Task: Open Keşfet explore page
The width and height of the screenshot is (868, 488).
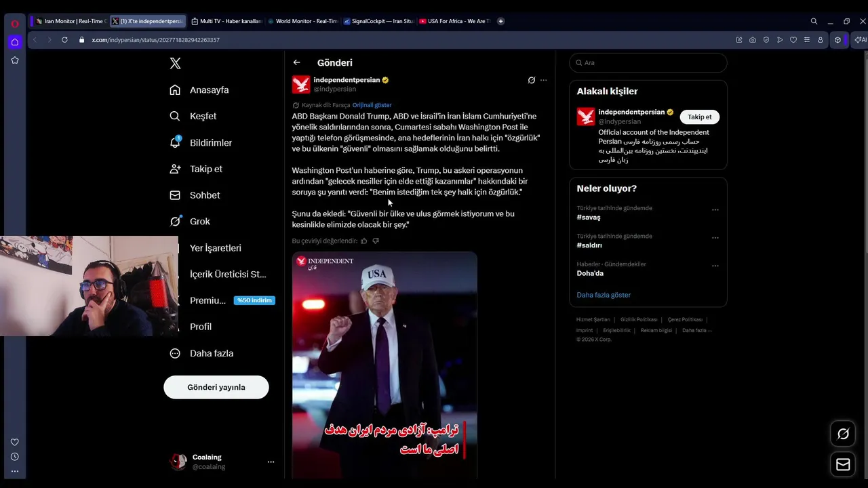Action: pos(193,117)
